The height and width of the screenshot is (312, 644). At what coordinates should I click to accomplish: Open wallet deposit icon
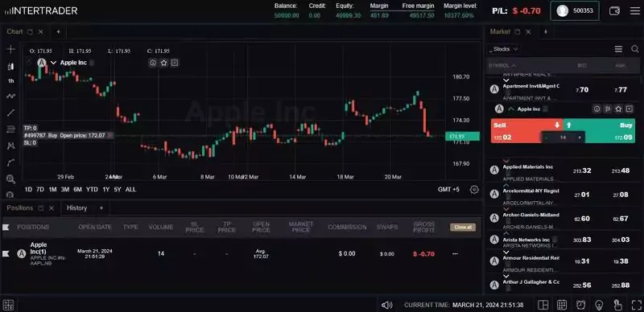(614, 11)
